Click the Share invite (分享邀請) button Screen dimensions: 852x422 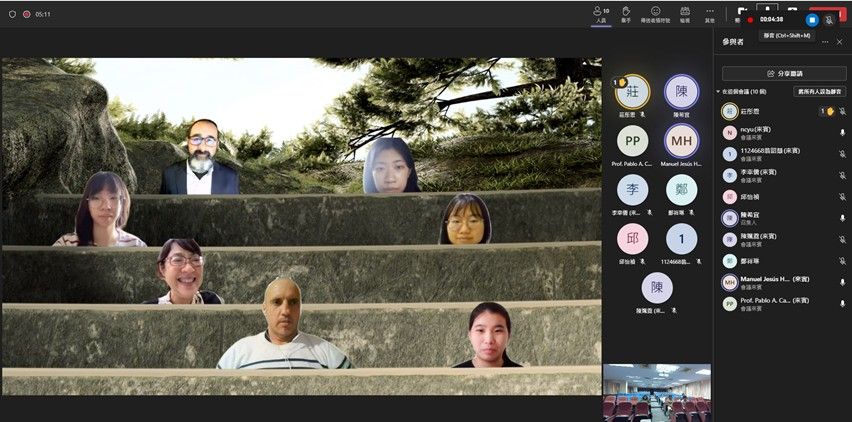tap(784, 73)
